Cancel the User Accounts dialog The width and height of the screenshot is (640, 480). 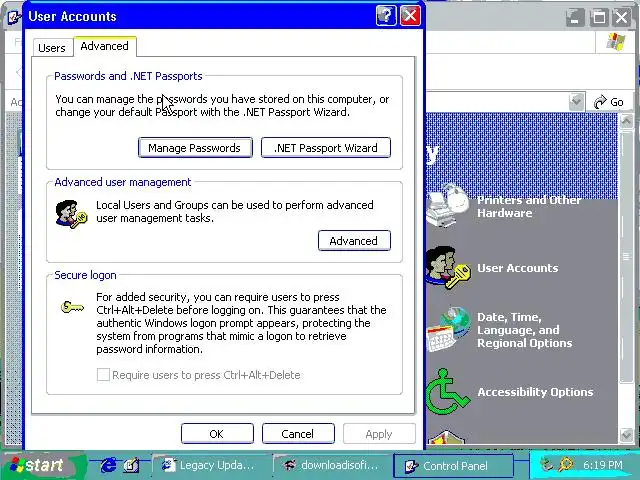[x=298, y=433]
